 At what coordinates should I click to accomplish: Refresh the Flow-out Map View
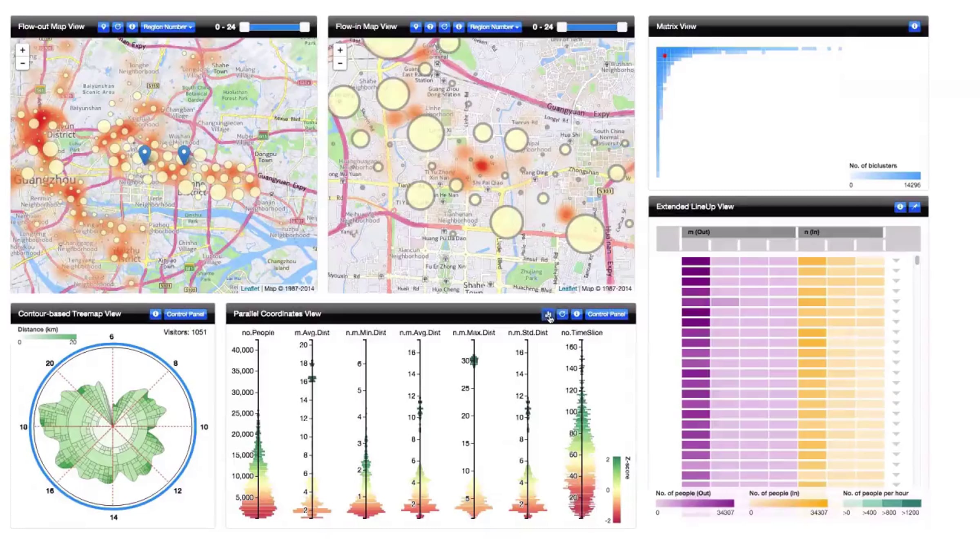(x=118, y=27)
